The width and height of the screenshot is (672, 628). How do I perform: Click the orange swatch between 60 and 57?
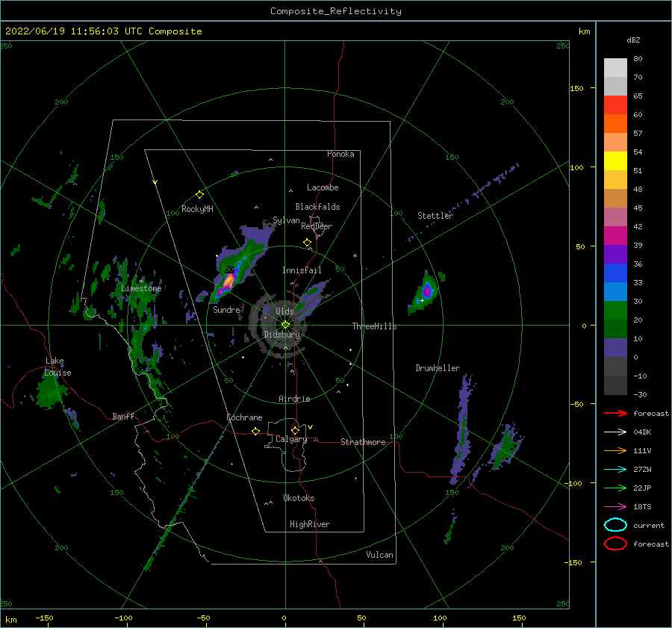(x=615, y=124)
